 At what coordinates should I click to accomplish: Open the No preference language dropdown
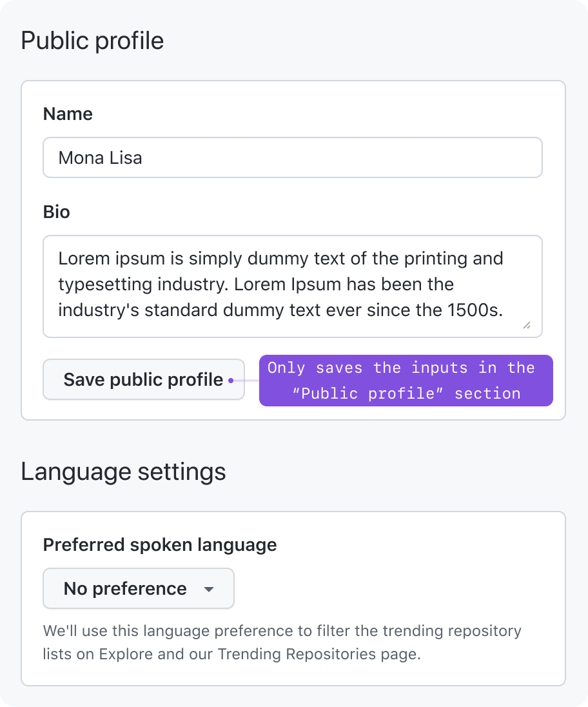pyautogui.click(x=139, y=588)
